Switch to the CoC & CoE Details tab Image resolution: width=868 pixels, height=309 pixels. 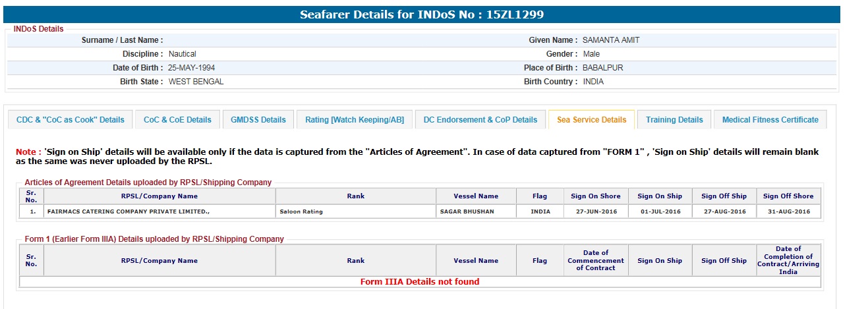click(x=177, y=120)
